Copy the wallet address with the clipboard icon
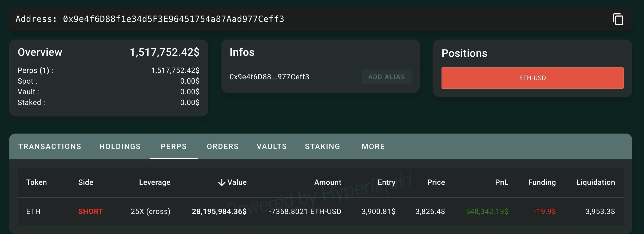644x234 pixels. [x=618, y=19]
